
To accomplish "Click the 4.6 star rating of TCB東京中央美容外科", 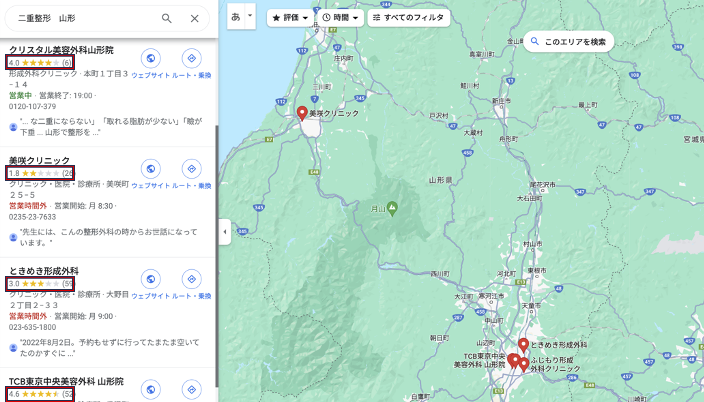I will click(40, 394).
